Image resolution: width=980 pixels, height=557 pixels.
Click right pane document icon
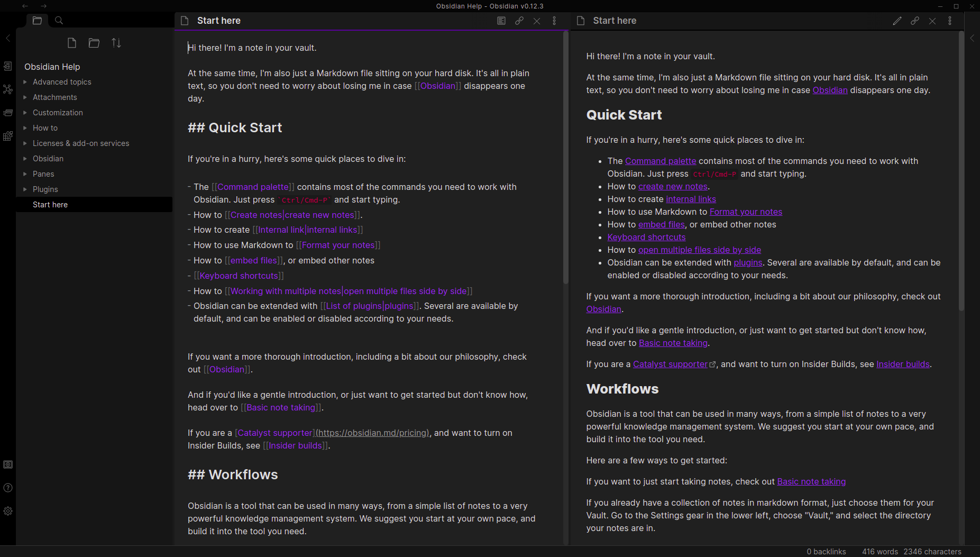tap(581, 21)
